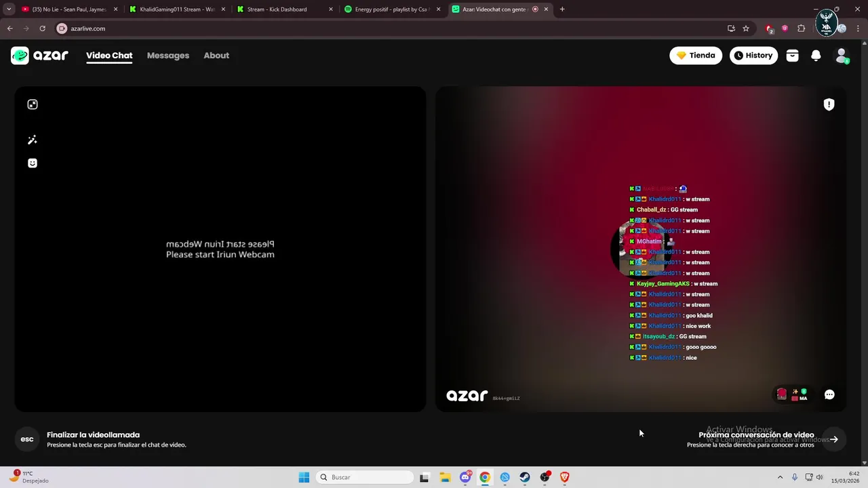The image size is (868, 488).
Task: Switch to Energy positif Spotify tab
Action: 392,9
